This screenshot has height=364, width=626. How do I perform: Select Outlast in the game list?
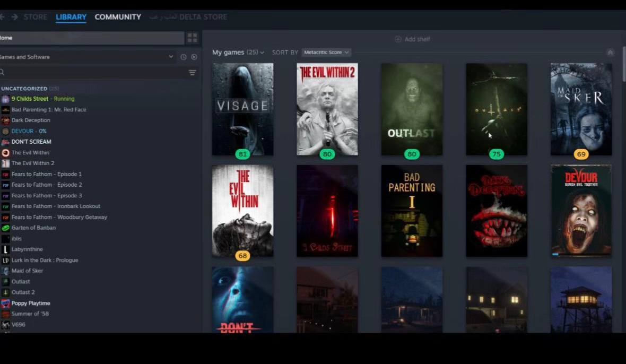[x=21, y=282]
